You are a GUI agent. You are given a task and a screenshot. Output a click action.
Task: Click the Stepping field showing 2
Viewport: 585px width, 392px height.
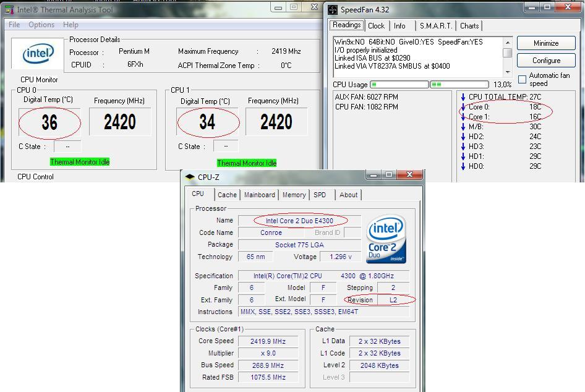(x=393, y=288)
